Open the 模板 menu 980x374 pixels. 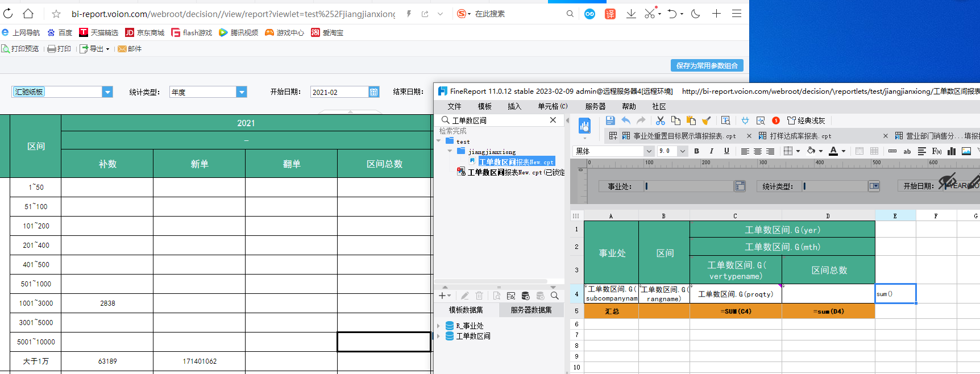pos(484,106)
